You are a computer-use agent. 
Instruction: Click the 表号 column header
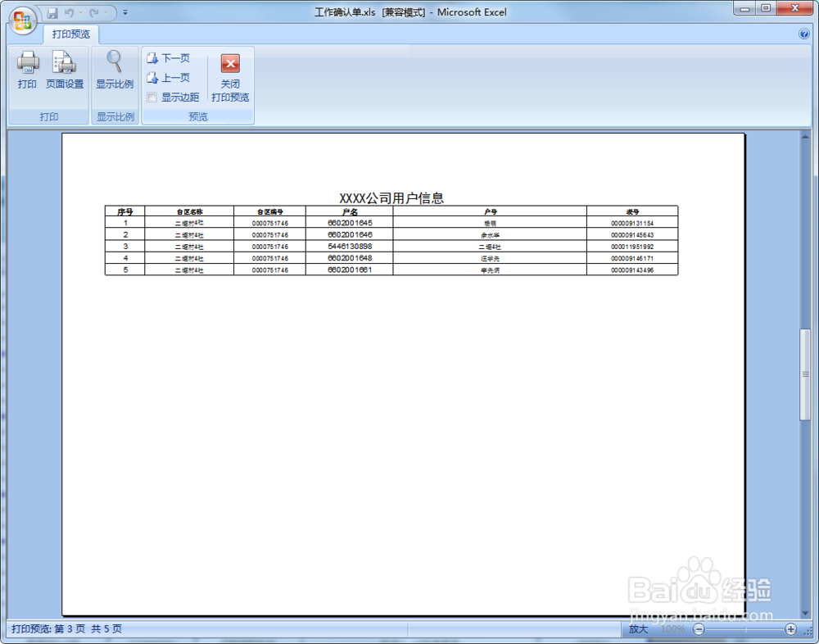(x=632, y=211)
